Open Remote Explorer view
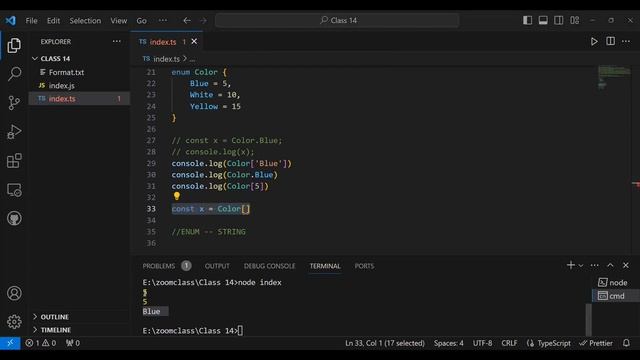Screen dimensions: 640x360 coord(14,190)
